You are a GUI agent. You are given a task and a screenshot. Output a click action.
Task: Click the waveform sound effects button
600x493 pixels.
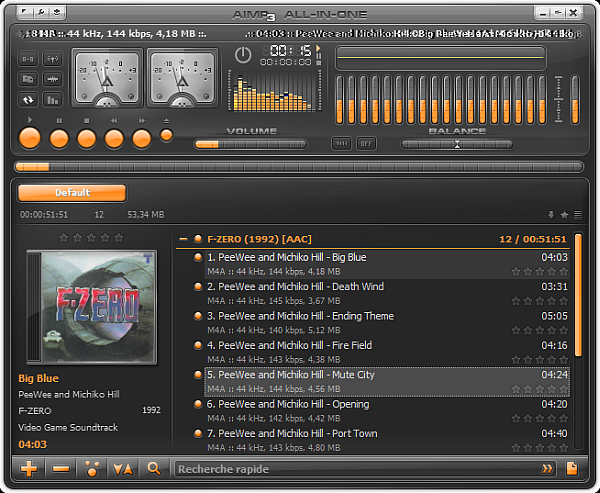click(x=52, y=79)
